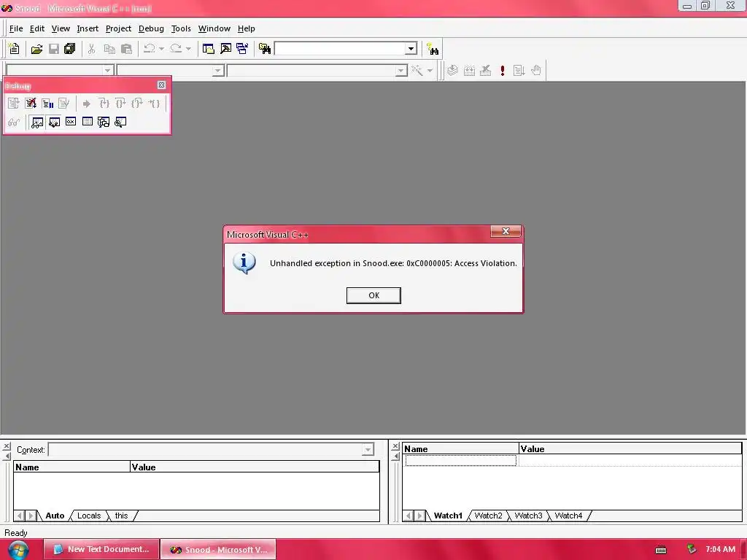Click the Save All icon
747x560 pixels.
click(69, 49)
